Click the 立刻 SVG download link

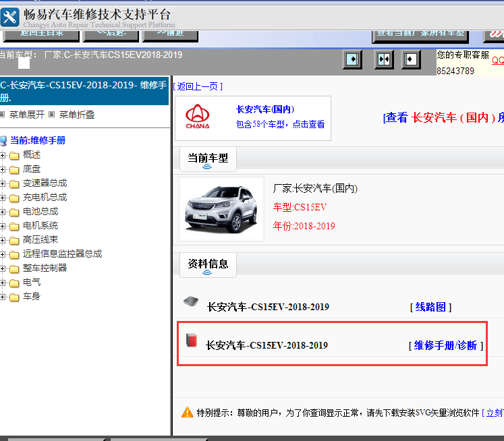click(x=493, y=413)
